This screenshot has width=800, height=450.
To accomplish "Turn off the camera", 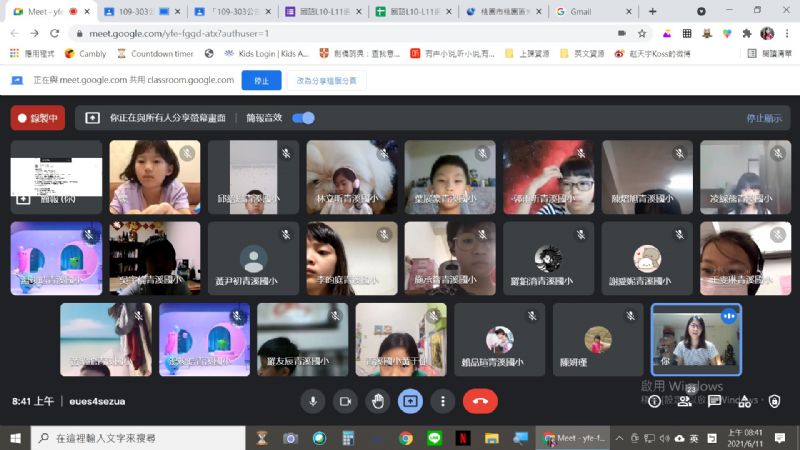I will pyautogui.click(x=345, y=401).
